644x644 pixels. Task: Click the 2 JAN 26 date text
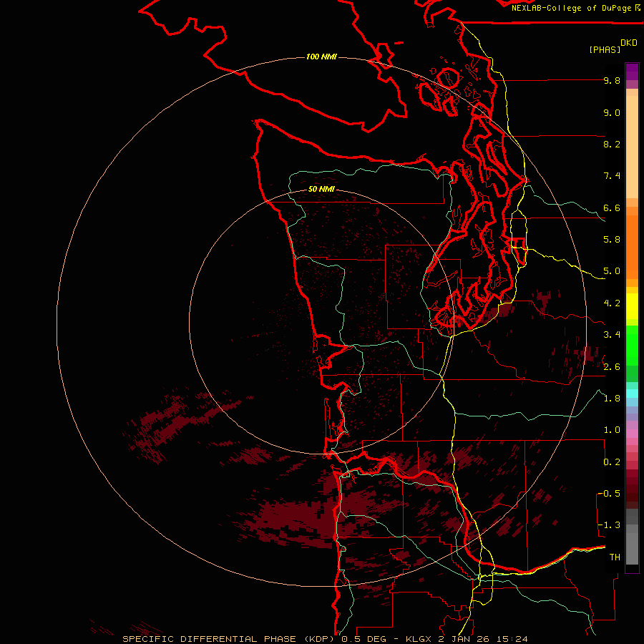tap(463, 639)
